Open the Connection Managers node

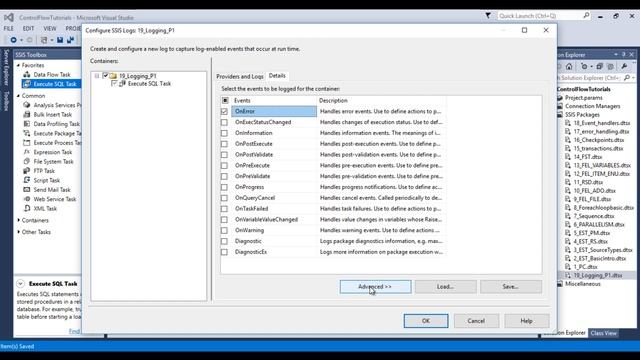[592, 106]
